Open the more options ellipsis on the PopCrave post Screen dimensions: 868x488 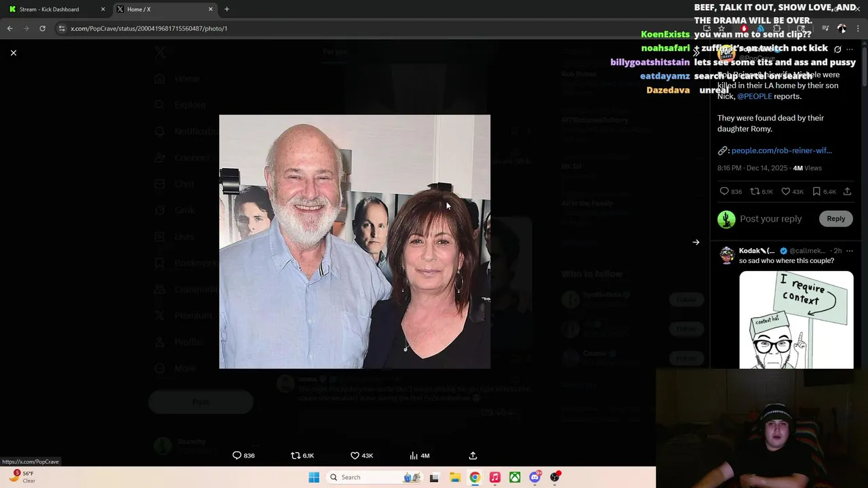click(850, 49)
